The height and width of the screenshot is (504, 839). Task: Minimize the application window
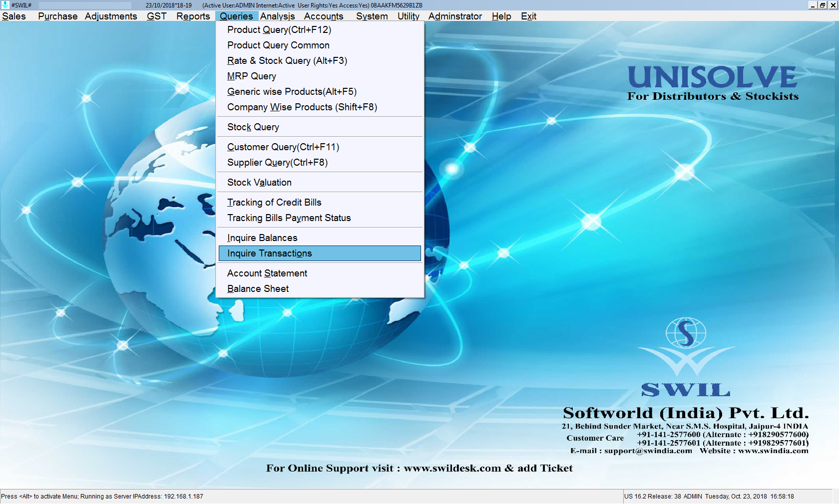click(x=813, y=5)
